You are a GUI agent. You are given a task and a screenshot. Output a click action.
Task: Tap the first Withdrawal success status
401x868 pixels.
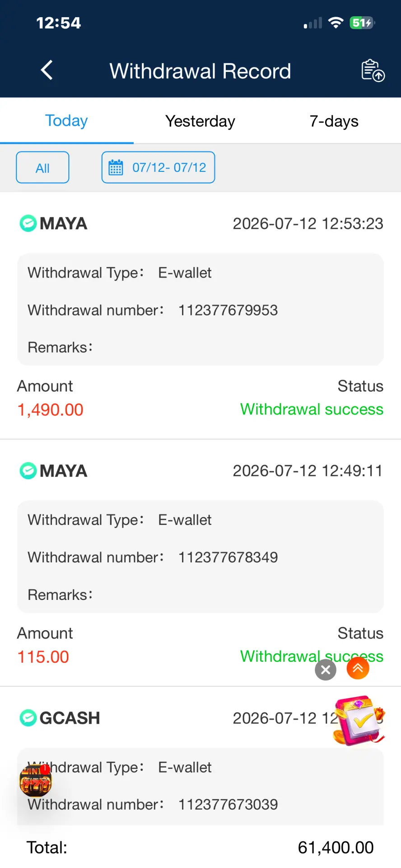[x=312, y=409]
